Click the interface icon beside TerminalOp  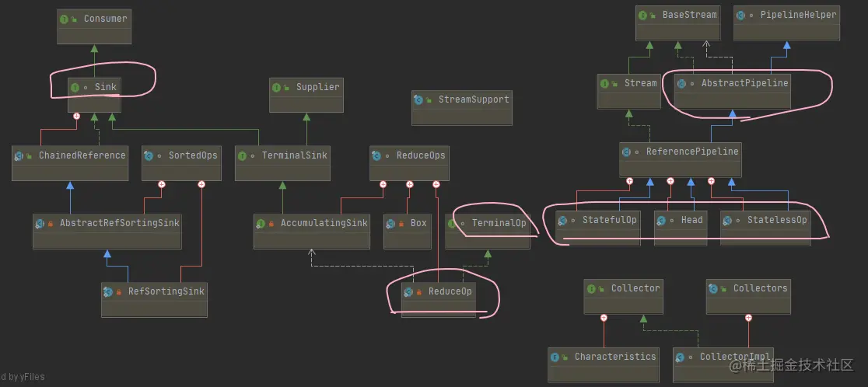[452, 224]
